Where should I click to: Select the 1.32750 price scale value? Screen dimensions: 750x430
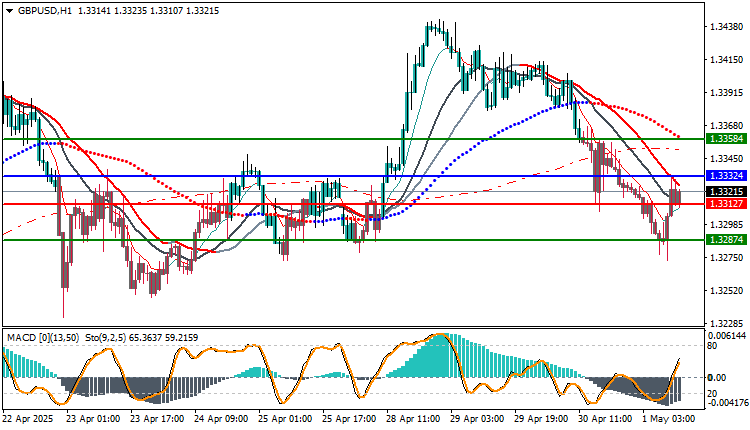coord(727,258)
